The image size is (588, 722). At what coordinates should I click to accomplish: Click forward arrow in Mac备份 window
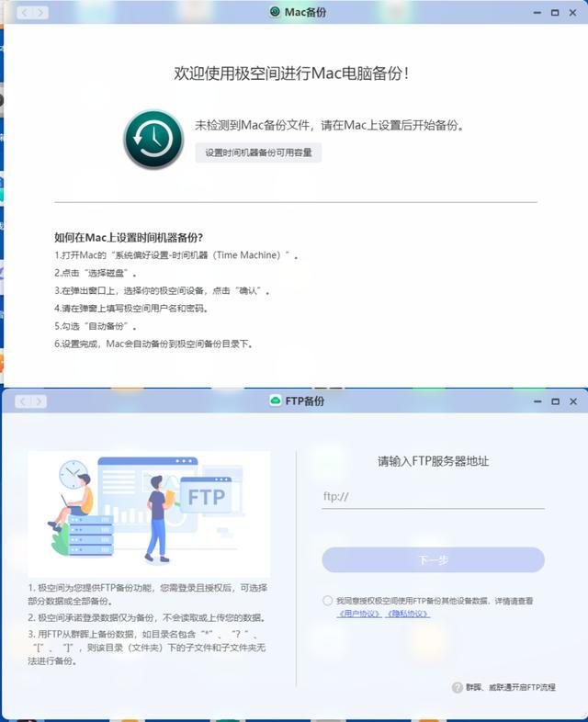[x=40, y=13]
